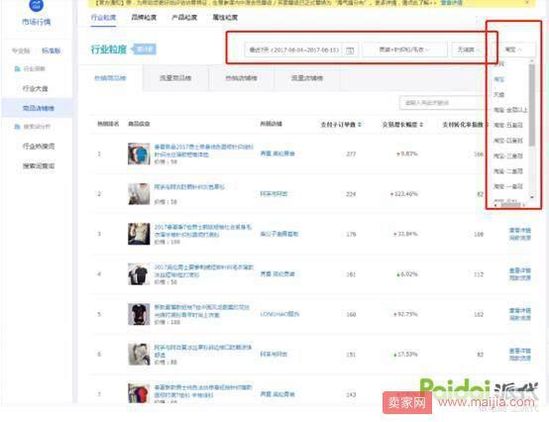Select 淘宝-三皇冠 in the platform list
Image resolution: width=549 pixels, height=422 pixels.
pos(508,156)
